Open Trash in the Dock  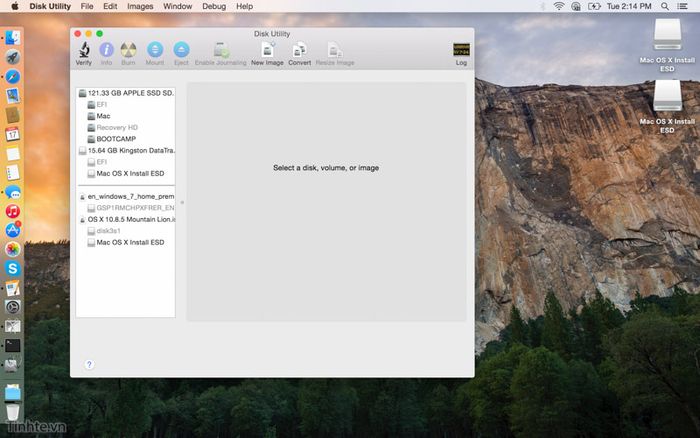12,412
